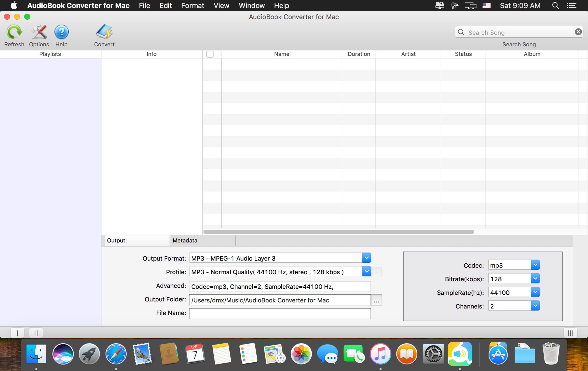The height and width of the screenshot is (371, 588).
Task: Sort by the Duration column header
Action: 359,54
